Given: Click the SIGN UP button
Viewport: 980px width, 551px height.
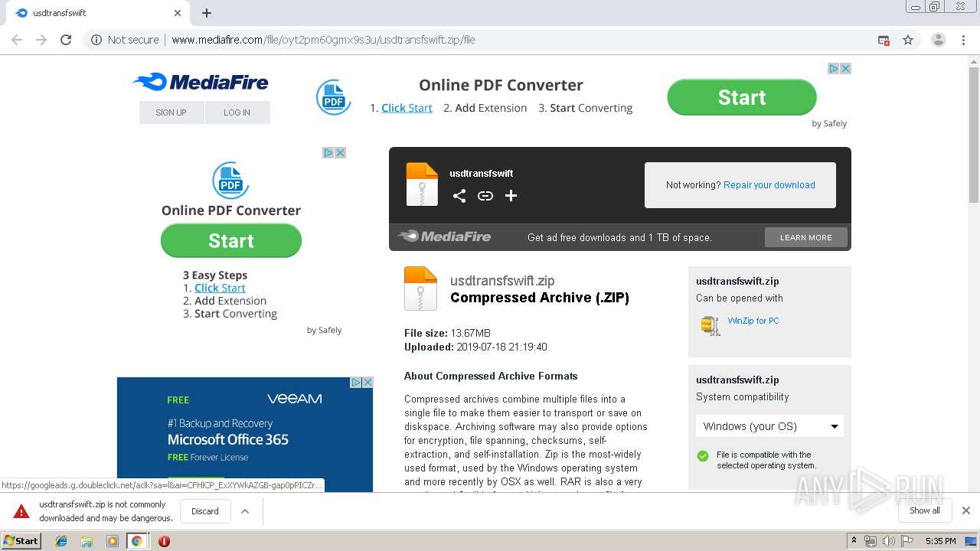Looking at the screenshot, I should pos(171,112).
